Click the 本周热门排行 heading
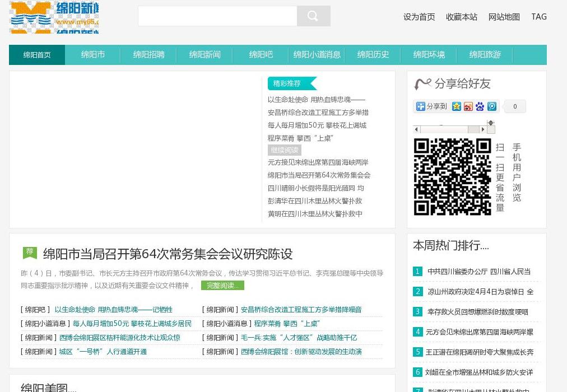The height and width of the screenshot is (392, 567). 451,246
